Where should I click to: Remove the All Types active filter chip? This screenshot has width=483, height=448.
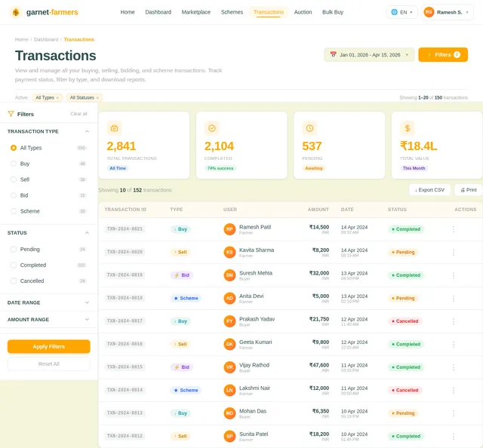tap(57, 98)
